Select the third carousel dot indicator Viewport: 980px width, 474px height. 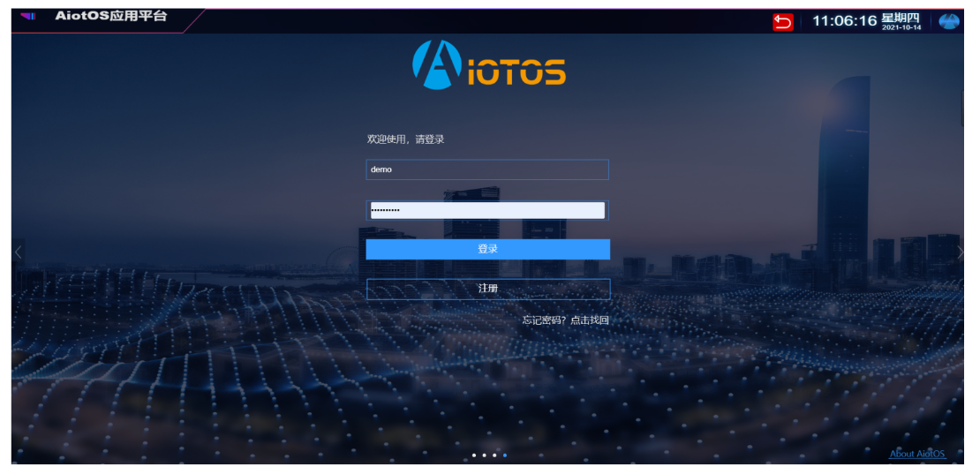pyautogui.click(x=494, y=455)
